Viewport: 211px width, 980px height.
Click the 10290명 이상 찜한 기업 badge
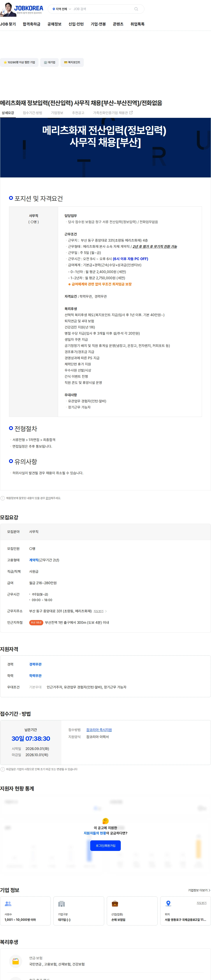click(x=19, y=62)
